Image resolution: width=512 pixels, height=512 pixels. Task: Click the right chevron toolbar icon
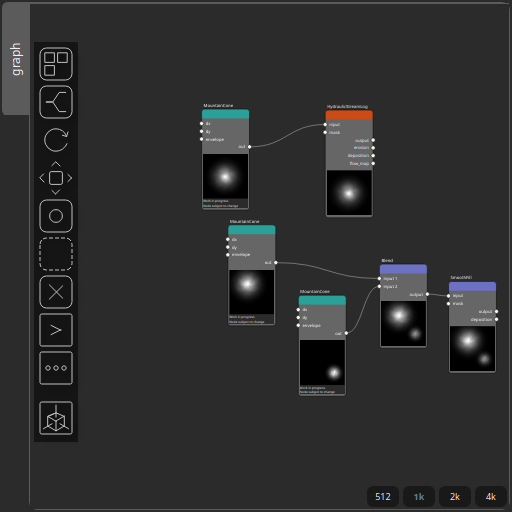click(56, 330)
